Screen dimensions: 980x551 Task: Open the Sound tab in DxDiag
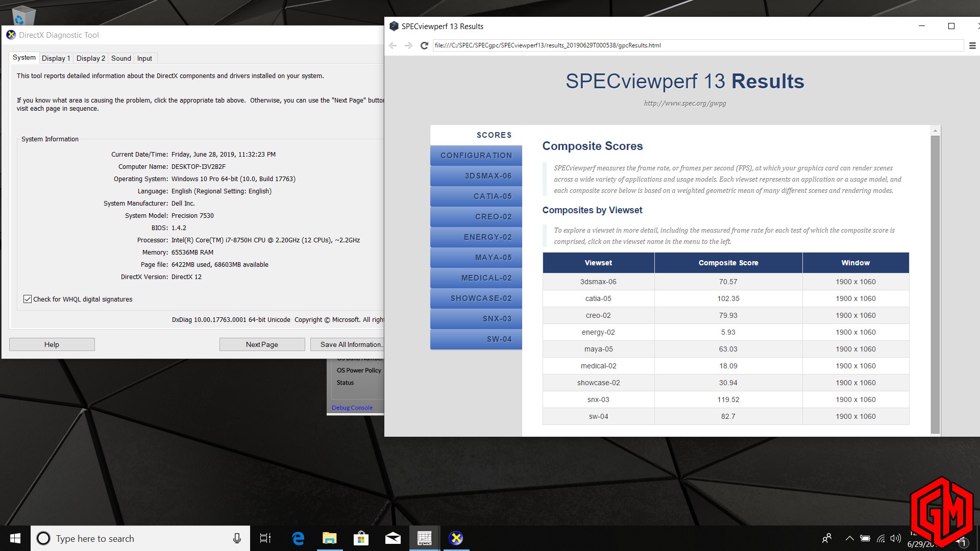click(121, 58)
